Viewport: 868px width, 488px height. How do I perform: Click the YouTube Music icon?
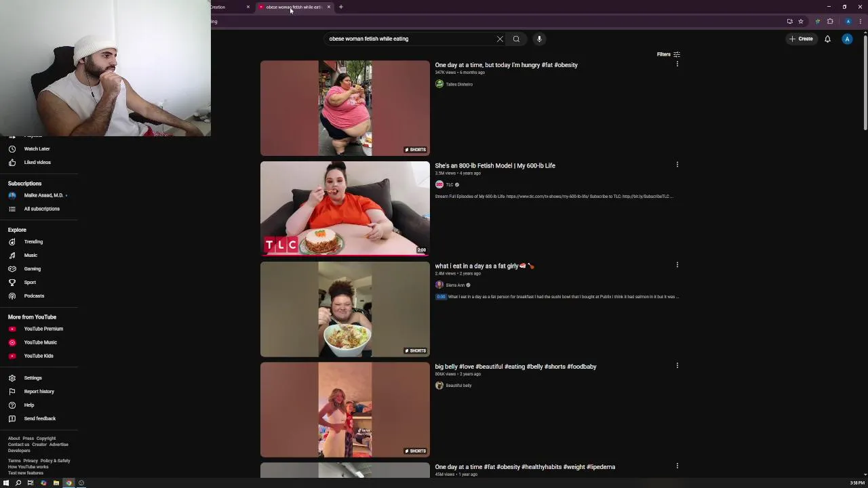12,342
